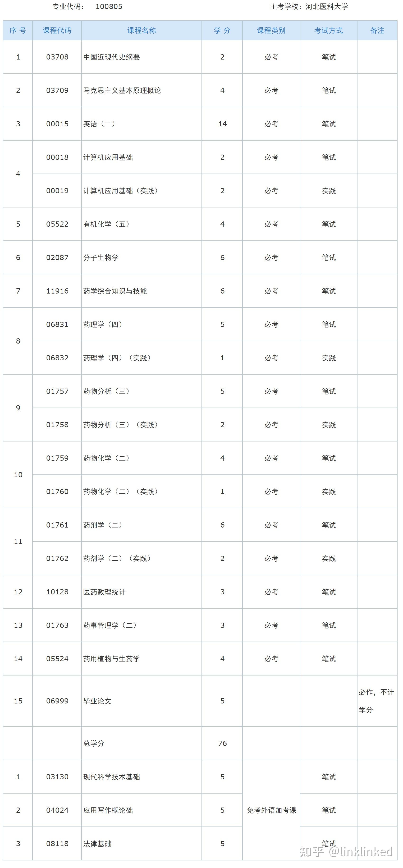Click the 课程名称 column header

coord(142,31)
